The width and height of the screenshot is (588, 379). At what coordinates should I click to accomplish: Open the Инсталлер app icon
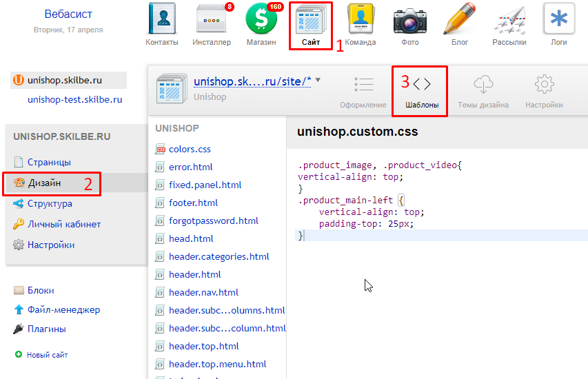pos(211,20)
